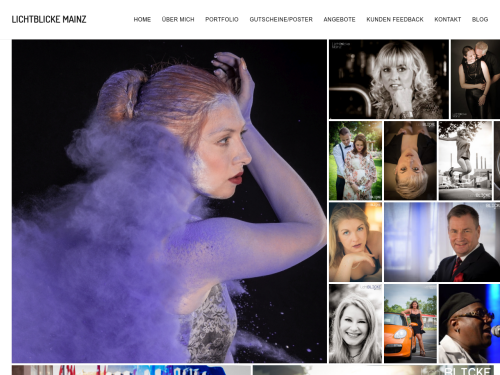Screen dimensions: 500x375
Task: Open the HOME menu item
Action: 142,20
